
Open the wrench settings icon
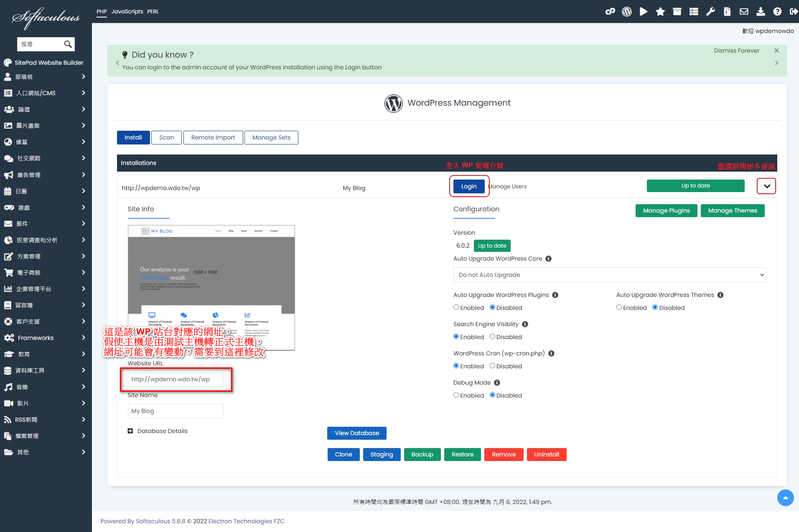coord(710,12)
